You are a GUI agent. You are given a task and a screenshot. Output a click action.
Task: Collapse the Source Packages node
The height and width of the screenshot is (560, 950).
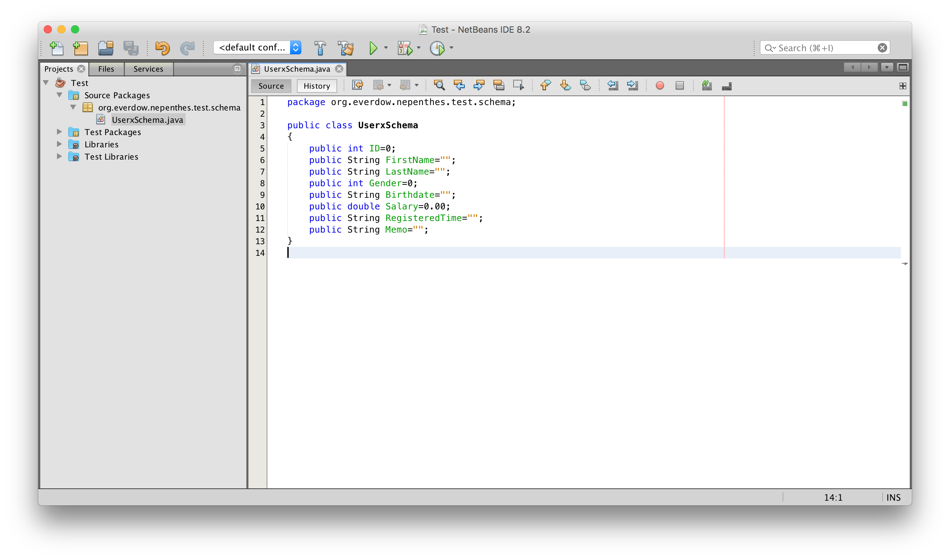click(60, 95)
